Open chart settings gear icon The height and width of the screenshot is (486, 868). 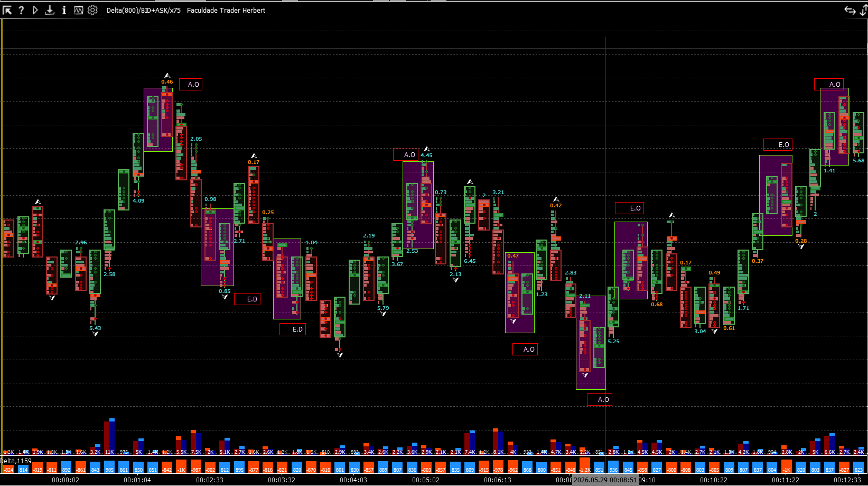(x=92, y=10)
